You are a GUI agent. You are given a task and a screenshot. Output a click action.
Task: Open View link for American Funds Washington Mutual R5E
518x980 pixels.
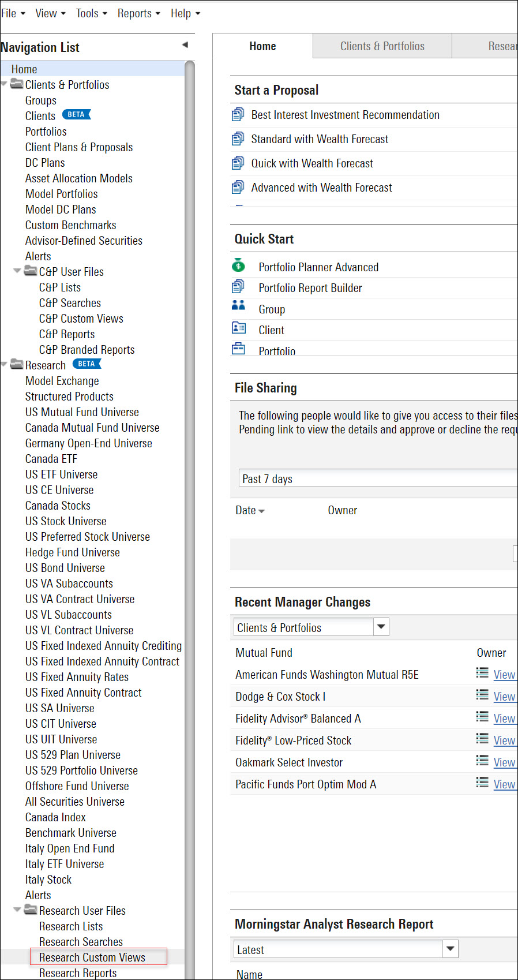point(504,674)
